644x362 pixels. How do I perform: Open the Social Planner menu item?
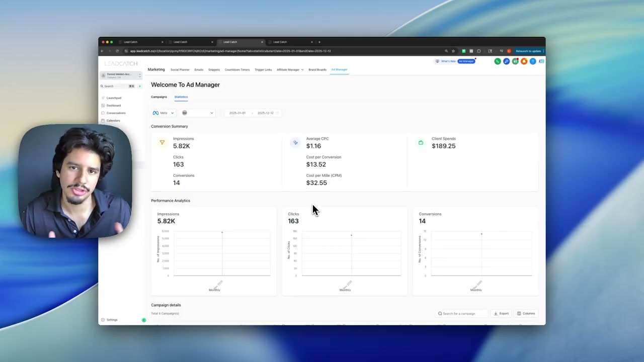pyautogui.click(x=180, y=70)
